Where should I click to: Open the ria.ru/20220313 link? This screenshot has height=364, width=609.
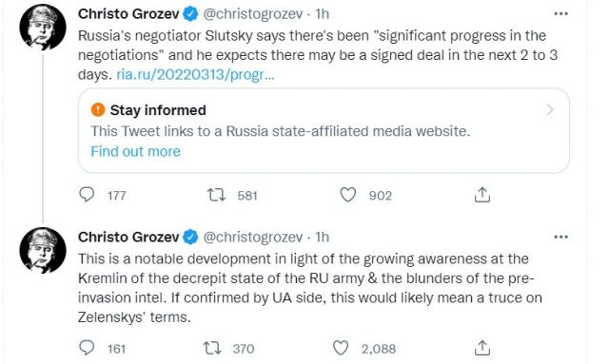coord(195,74)
